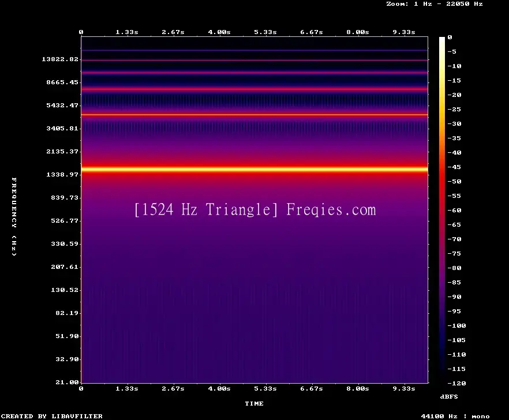Select the -90 dBFS scale value
The height and width of the screenshot is (420, 509).
coord(454,297)
